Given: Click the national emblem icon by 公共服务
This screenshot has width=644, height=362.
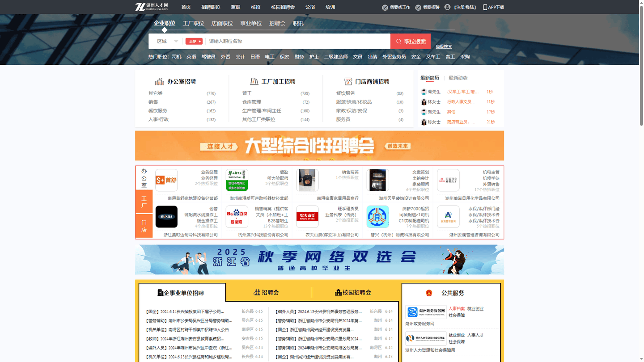Looking at the screenshot, I should tap(429, 293).
